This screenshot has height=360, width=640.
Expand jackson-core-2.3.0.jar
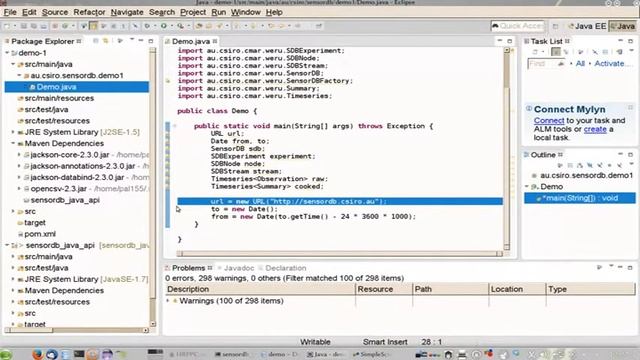tap(19, 155)
